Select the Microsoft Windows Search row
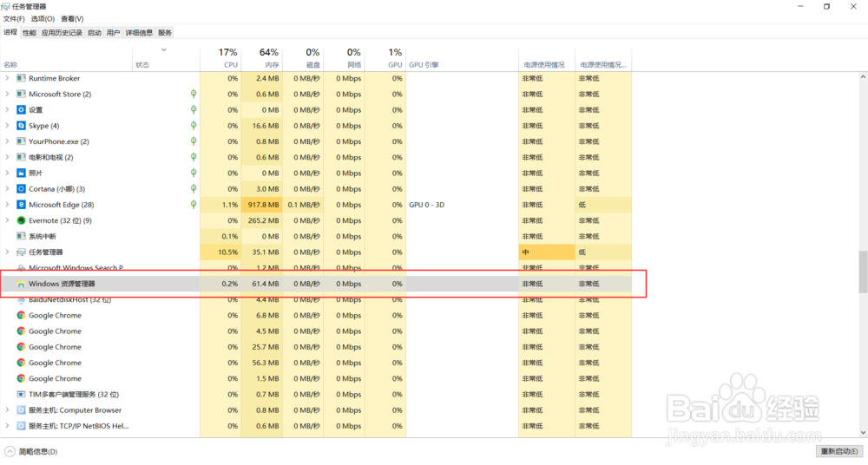 click(316, 268)
